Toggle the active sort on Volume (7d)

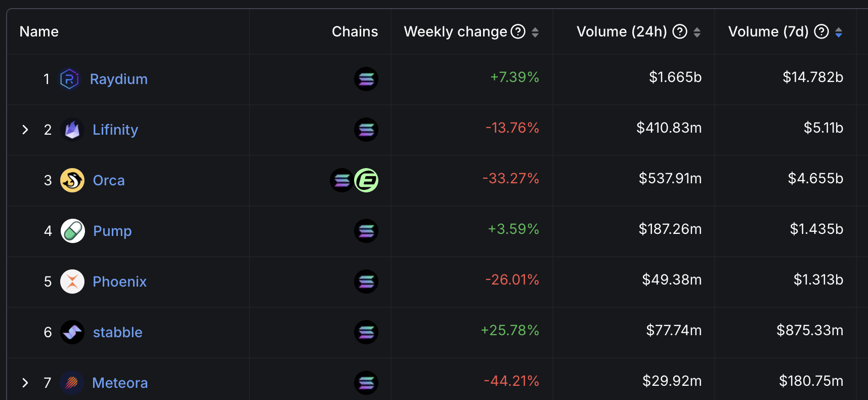[839, 31]
